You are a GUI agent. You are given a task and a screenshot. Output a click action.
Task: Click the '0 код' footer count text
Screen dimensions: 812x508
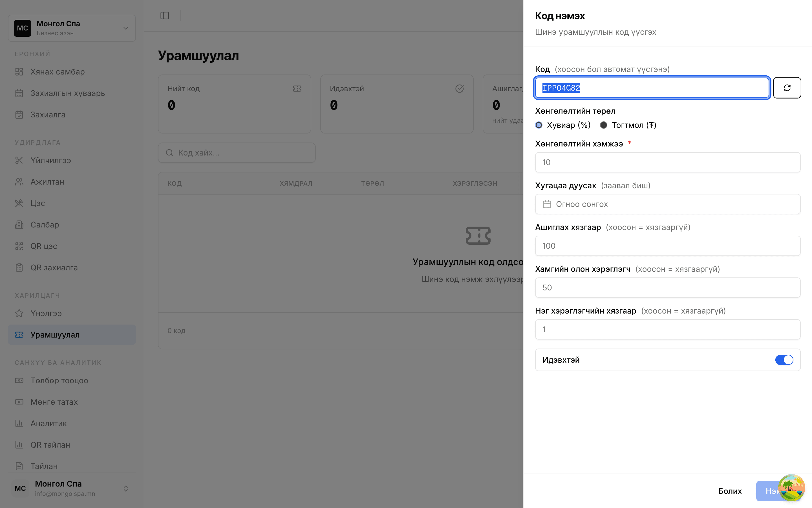[x=176, y=330]
